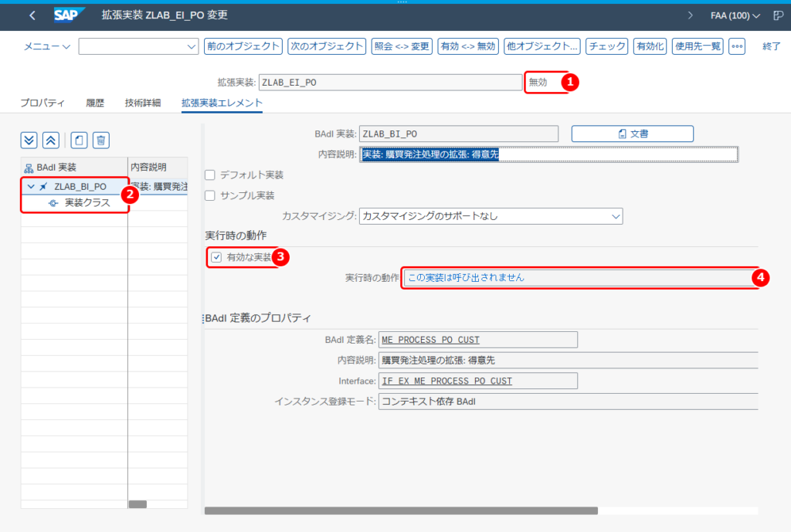
Task: Toggle the デフォルト実装 checkbox
Action: [210, 175]
